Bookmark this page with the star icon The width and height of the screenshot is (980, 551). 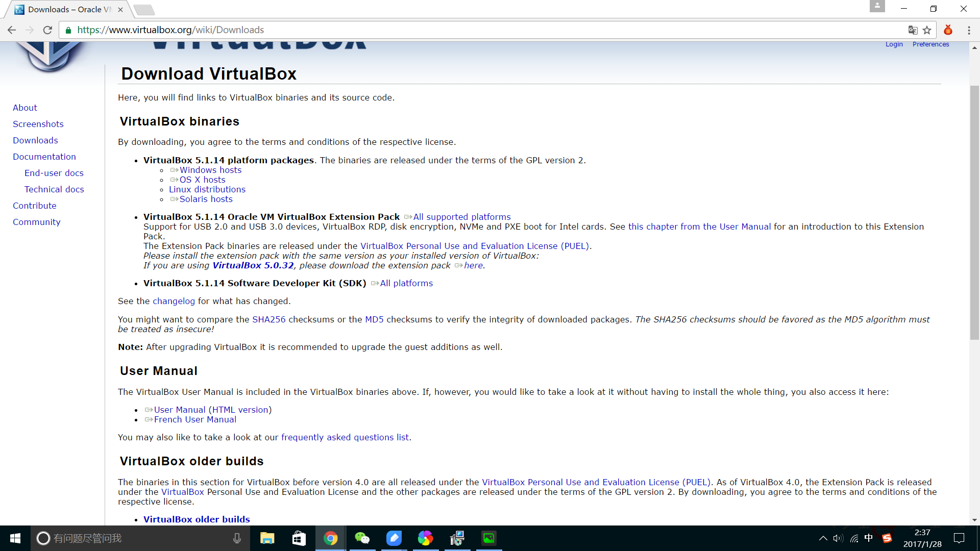click(x=927, y=30)
